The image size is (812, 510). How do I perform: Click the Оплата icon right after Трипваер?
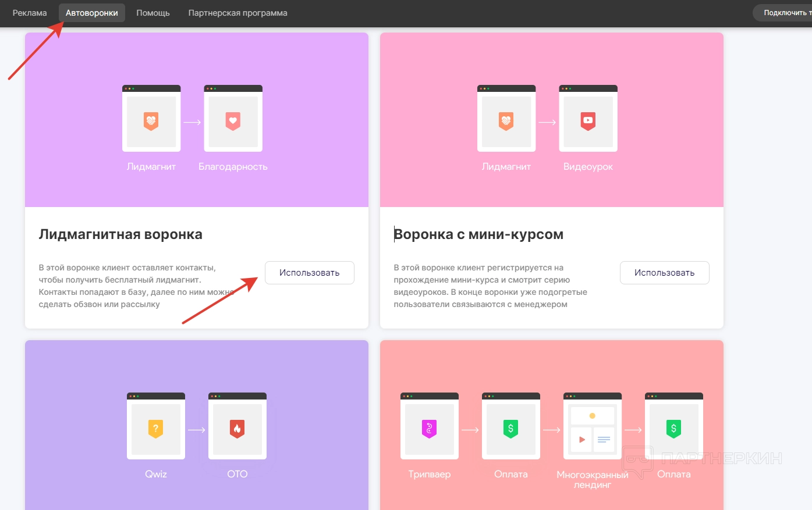click(511, 426)
